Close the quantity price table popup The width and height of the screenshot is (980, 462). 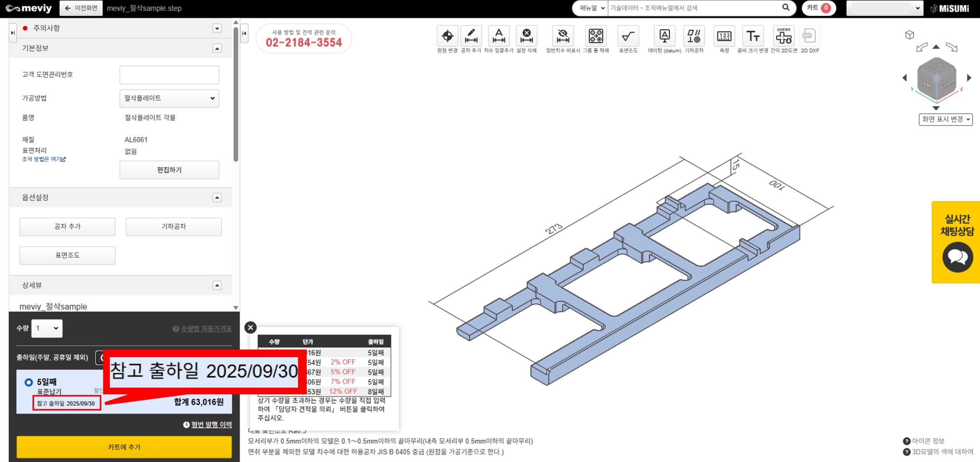(x=250, y=328)
